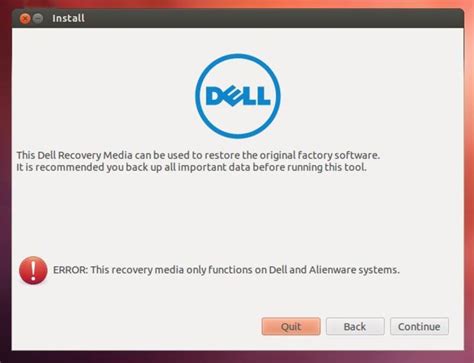Click the Install title text
474x363 pixels.
point(68,18)
